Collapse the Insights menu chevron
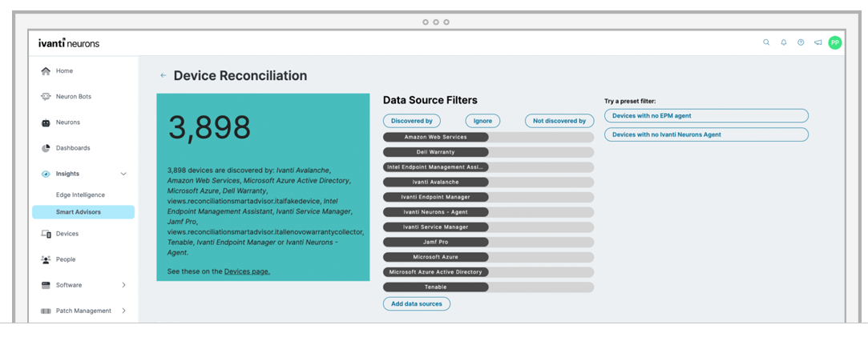This screenshot has width=868, height=337. 123,174
